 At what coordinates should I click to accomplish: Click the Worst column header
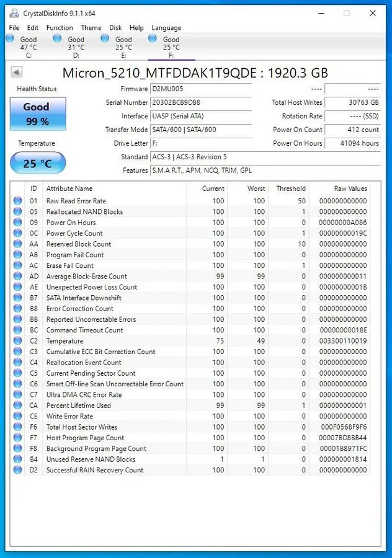[x=248, y=188]
